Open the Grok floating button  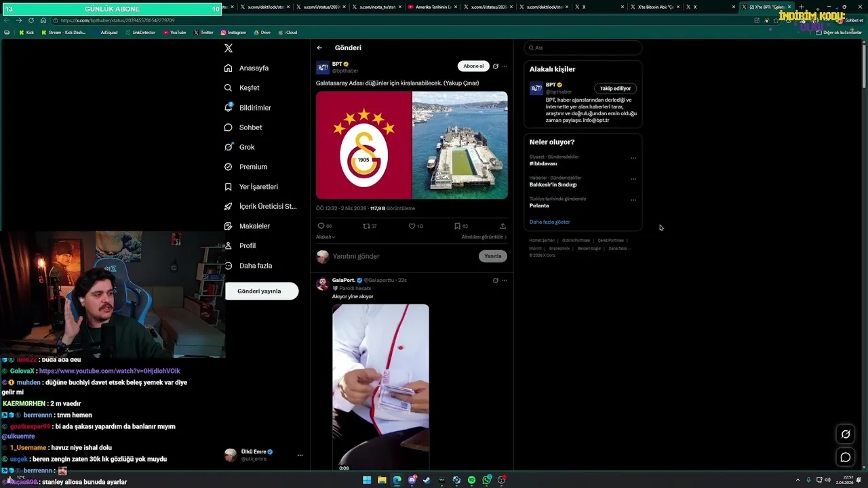point(846,434)
